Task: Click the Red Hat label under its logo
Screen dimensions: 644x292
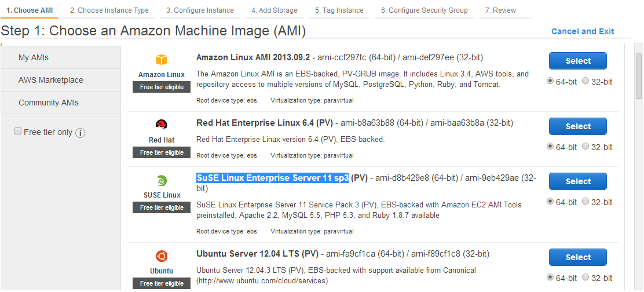Action: [x=162, y=140]
